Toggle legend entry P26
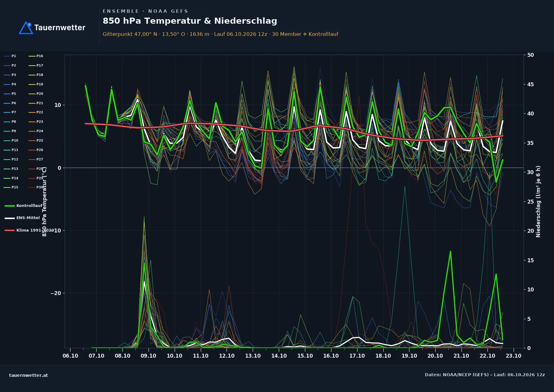The width and height of the screenshot is (554, 392). pyautogui.click(x=36, y=150)
